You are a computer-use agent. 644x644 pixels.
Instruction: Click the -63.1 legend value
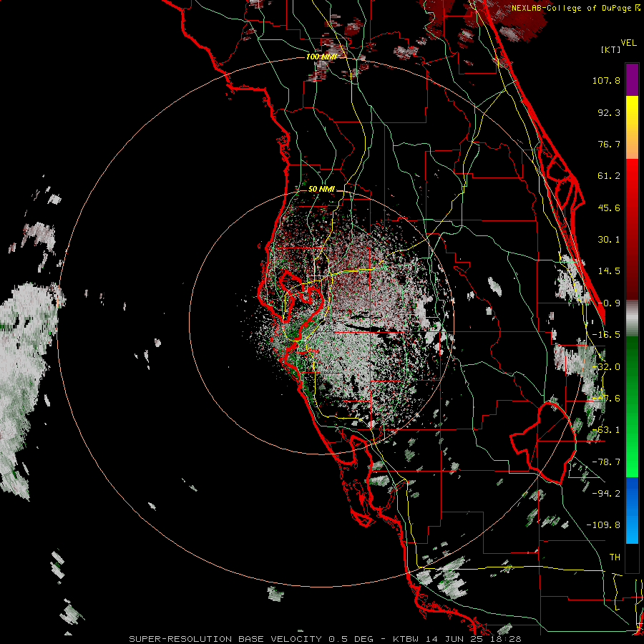606,430
